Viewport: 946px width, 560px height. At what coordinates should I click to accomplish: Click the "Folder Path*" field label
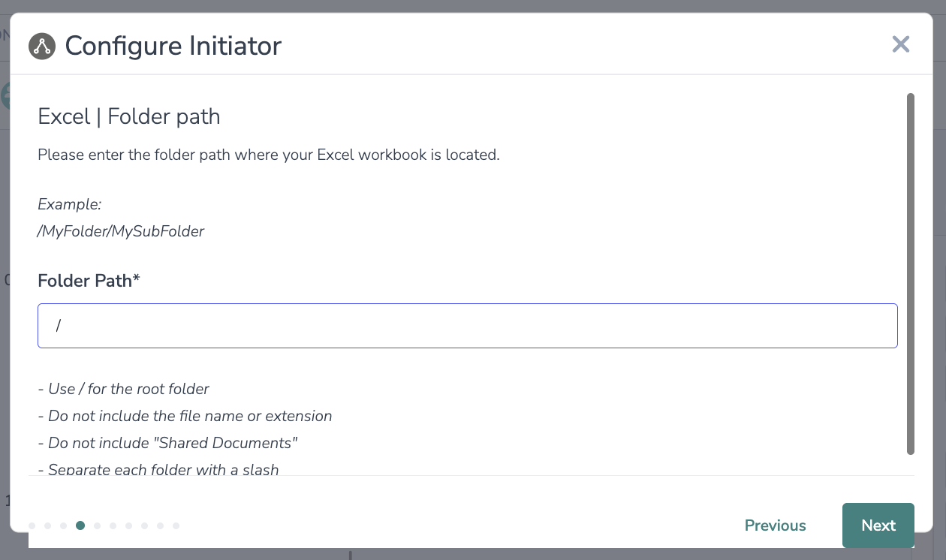coord(89,281)
